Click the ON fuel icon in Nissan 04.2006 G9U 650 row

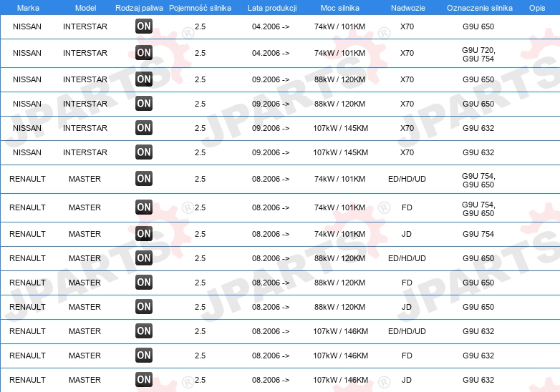click(144, 26)
